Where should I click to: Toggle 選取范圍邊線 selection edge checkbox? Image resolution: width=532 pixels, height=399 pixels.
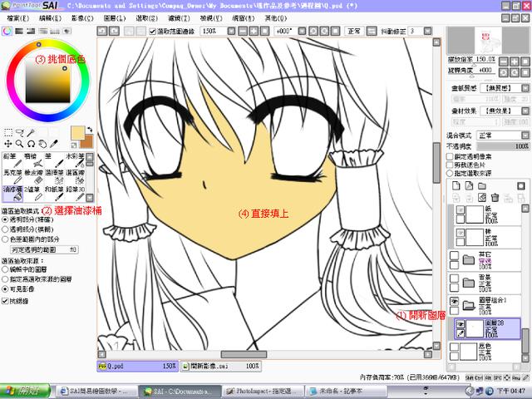pyautogui.click(x=152, y=32)
